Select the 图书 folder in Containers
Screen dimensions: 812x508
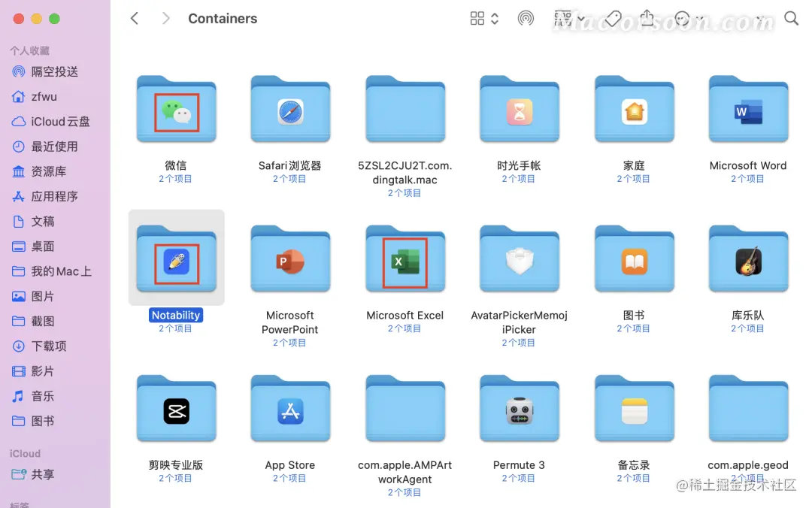634,259
